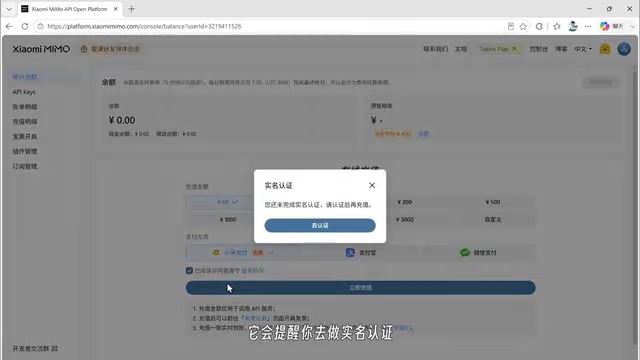Screen dimensions: 640x360
Task: Open 开发者交流群 at sidebar bottom
Action: [x=35, y=349]
